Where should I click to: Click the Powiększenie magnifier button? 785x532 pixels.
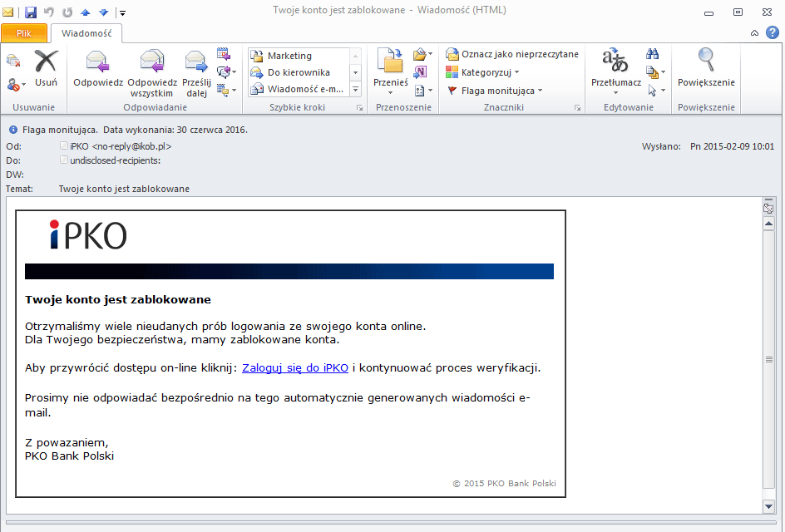(x=706, y=68)
